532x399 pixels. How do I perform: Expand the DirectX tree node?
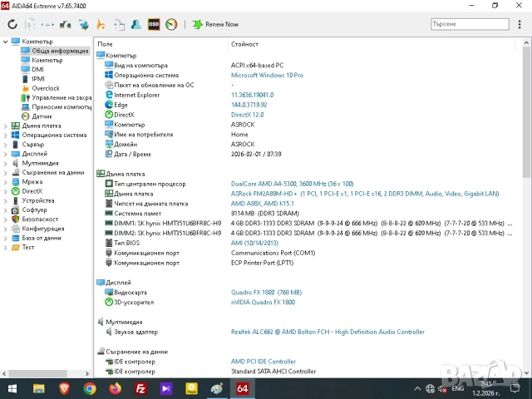(x=6, y=191)
